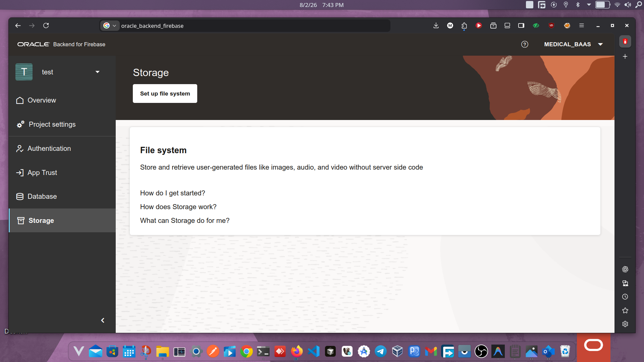
Task: Open the ChatGPT side panel icon
Action: point(625,269)
